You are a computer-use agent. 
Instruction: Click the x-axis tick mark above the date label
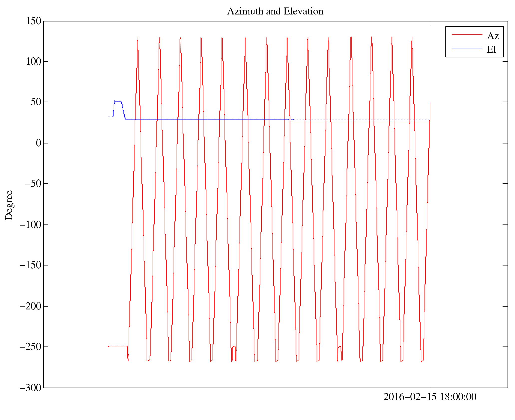tap(430, 385)
